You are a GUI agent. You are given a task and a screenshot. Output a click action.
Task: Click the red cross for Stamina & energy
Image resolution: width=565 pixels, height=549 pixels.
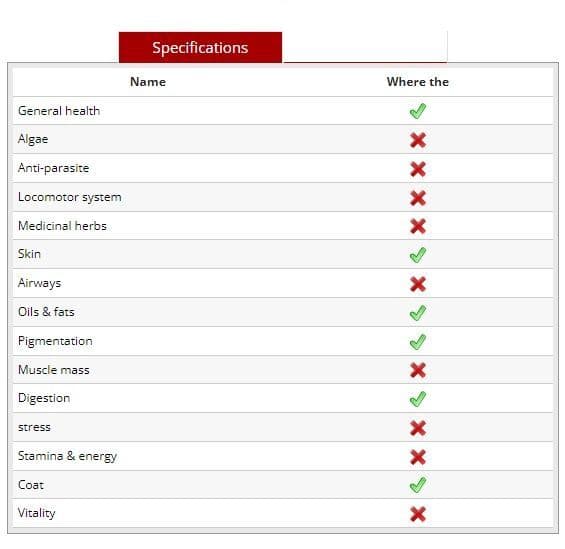pyautogui.click(x=418, y=456)
